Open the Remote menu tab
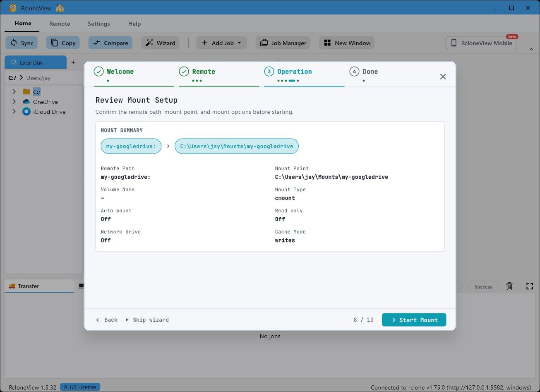This screenshot has height=392, width=540. pyautogui.click(x=60, y=24)
